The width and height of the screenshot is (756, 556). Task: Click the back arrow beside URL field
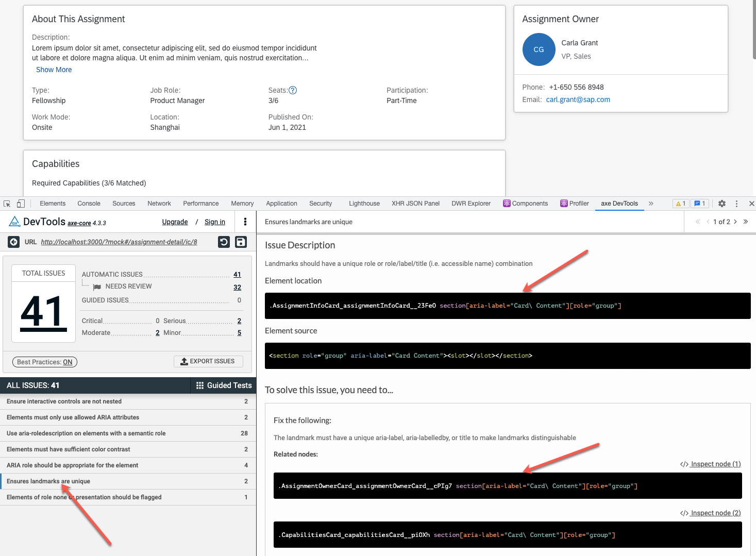13,242
